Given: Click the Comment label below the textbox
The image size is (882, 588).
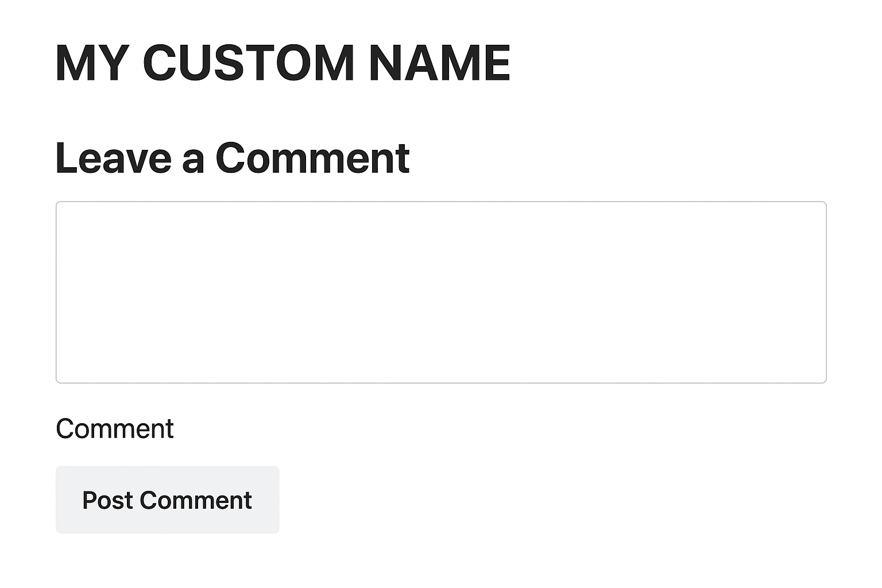Looking at the screenshot, I should click(x=115, y=429).
